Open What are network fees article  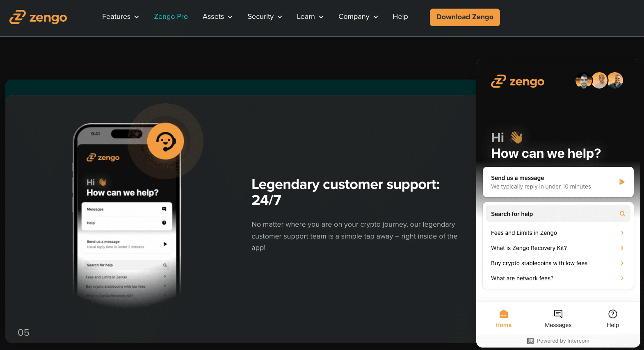[x=558, y=278]
